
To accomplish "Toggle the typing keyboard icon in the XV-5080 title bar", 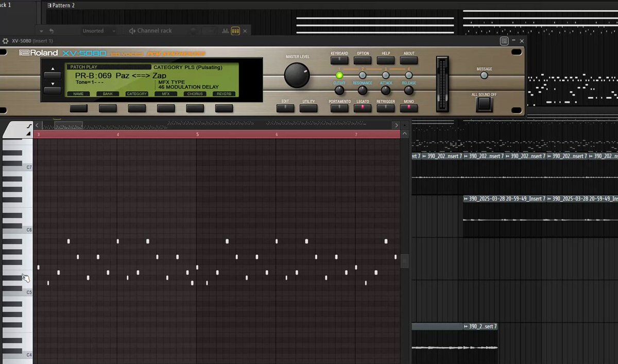I will click(504, 41).
